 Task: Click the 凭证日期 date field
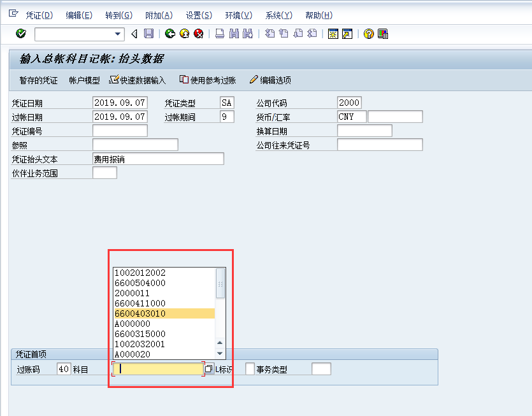click(120, 103)
